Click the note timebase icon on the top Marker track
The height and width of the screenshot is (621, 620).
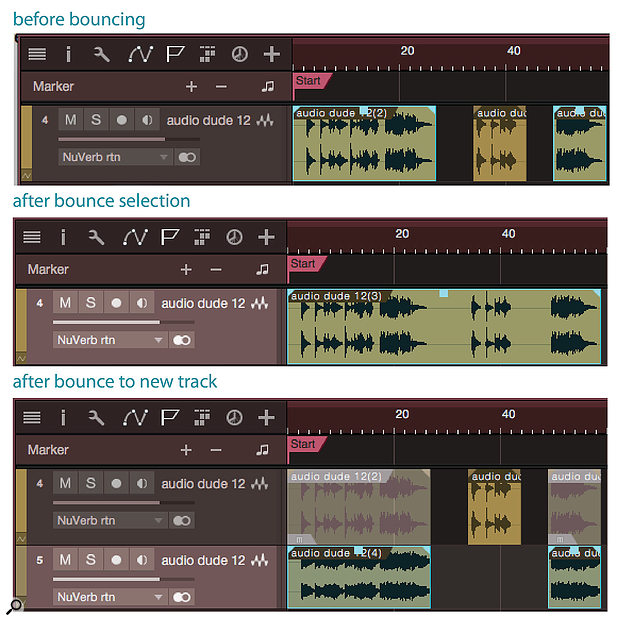coord(268,86)
